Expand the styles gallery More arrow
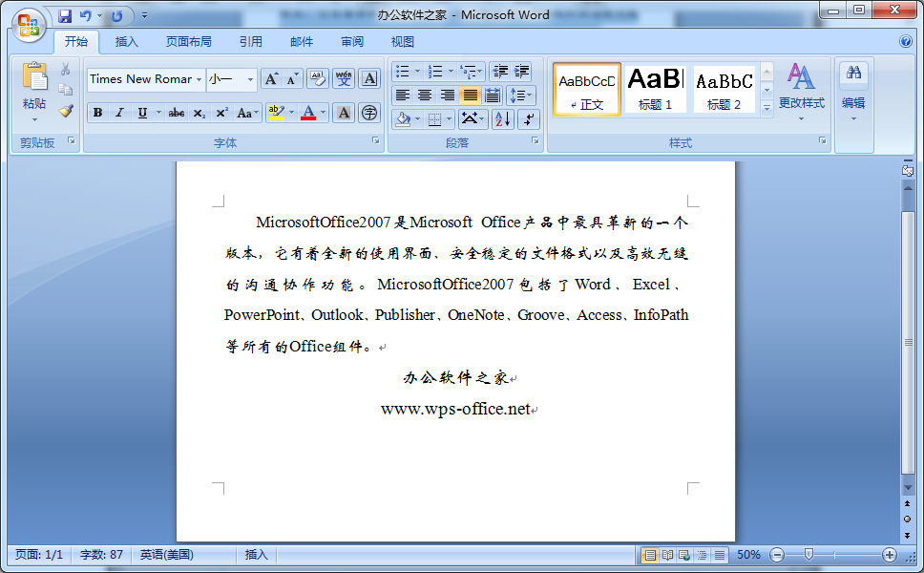 pos(766,108)
